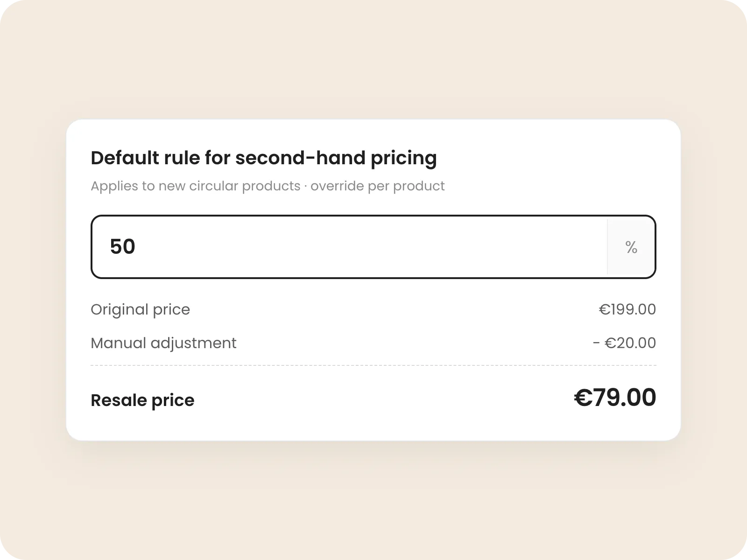This screenshot has width=747, height=560.
Task: Click the minus sign before €20.00
Action: pyautogui.click(x=596, y=344)
